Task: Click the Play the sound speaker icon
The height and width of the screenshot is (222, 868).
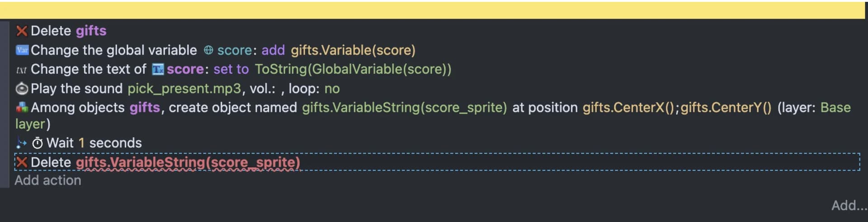Action: (x=22, y=89)
